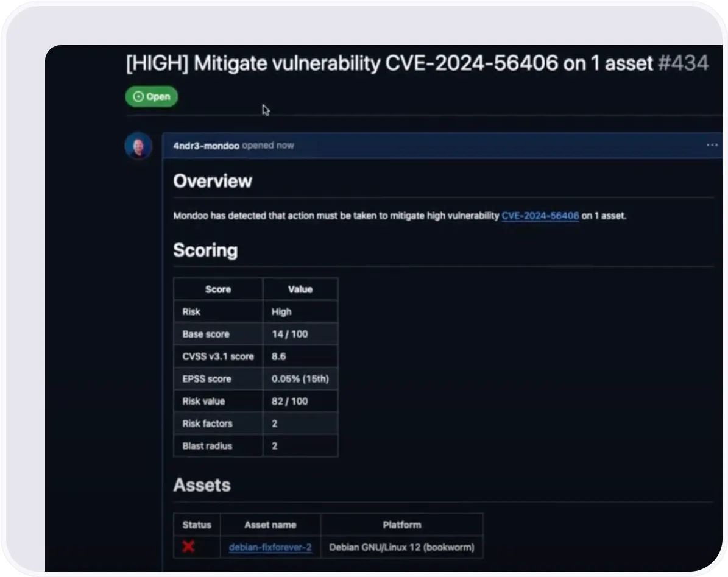
Task: Click the Debian GNU/Linux 12 platform cell
Action: pyautogui.click(x=401, y=547)
